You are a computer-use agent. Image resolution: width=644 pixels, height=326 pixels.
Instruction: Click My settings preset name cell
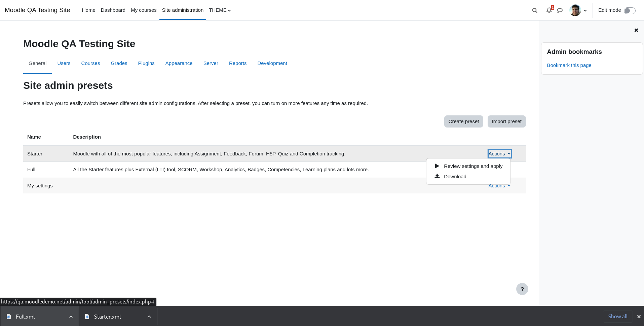click(40, 186)
